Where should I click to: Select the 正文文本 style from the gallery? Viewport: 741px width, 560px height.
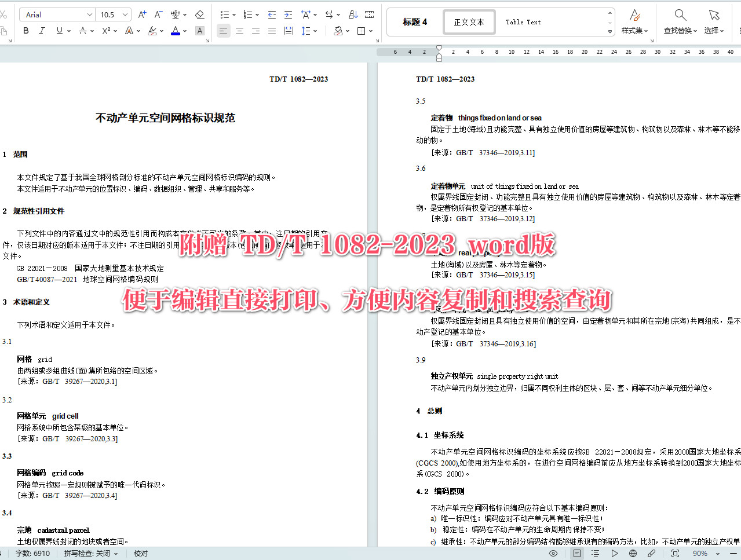[x=469, y=21]
